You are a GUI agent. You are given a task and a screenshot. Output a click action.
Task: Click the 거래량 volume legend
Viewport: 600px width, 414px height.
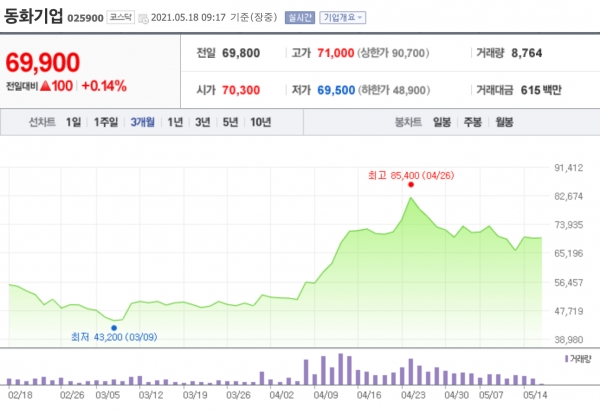[x=578, y=359]
